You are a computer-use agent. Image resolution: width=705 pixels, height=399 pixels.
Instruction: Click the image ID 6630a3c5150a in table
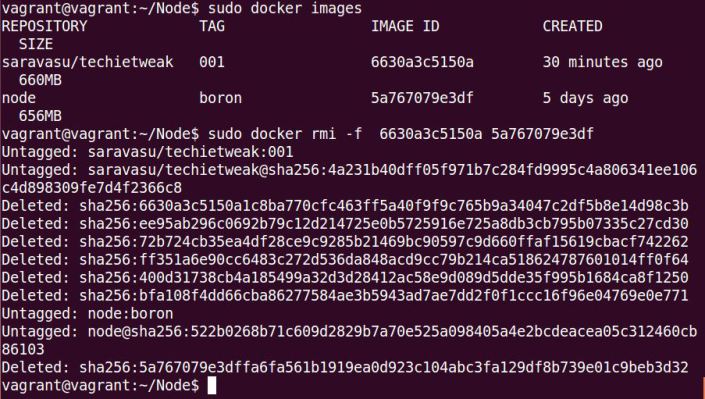(x=422, y=62)
